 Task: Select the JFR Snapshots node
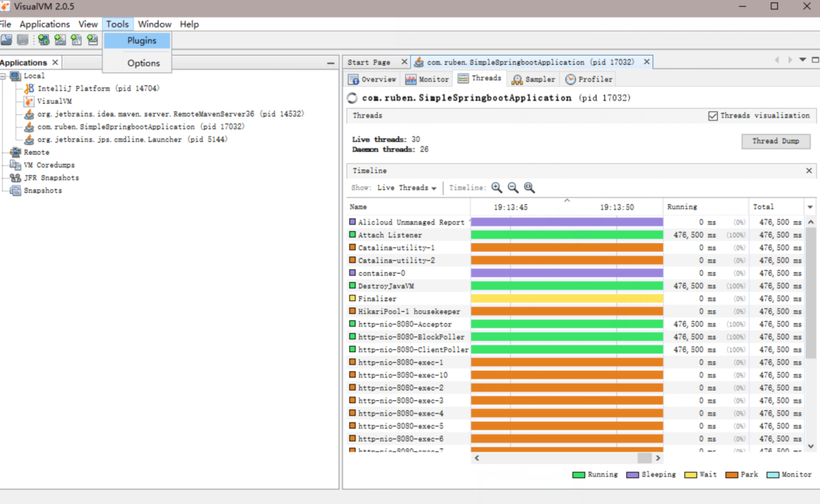click(50, 178)
